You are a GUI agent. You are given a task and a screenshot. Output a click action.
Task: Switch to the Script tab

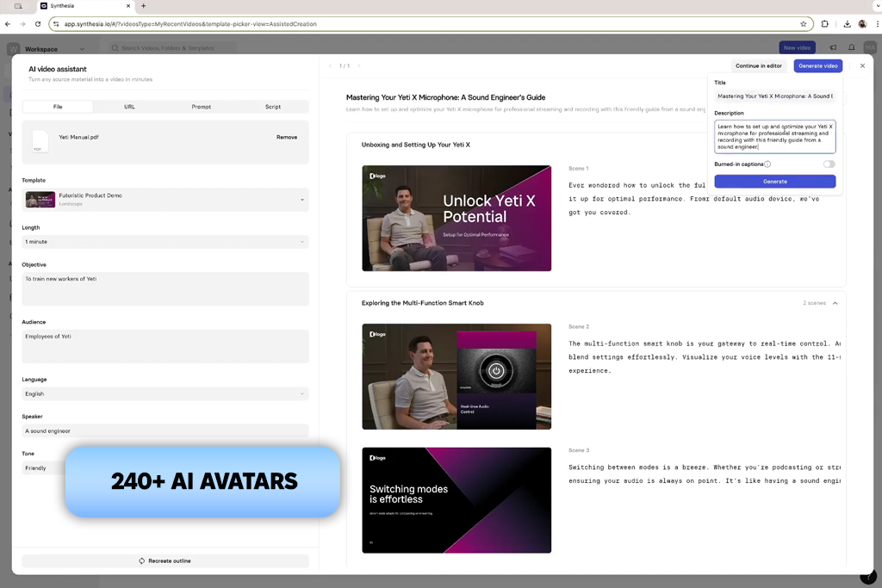click(x=273, y=107)
